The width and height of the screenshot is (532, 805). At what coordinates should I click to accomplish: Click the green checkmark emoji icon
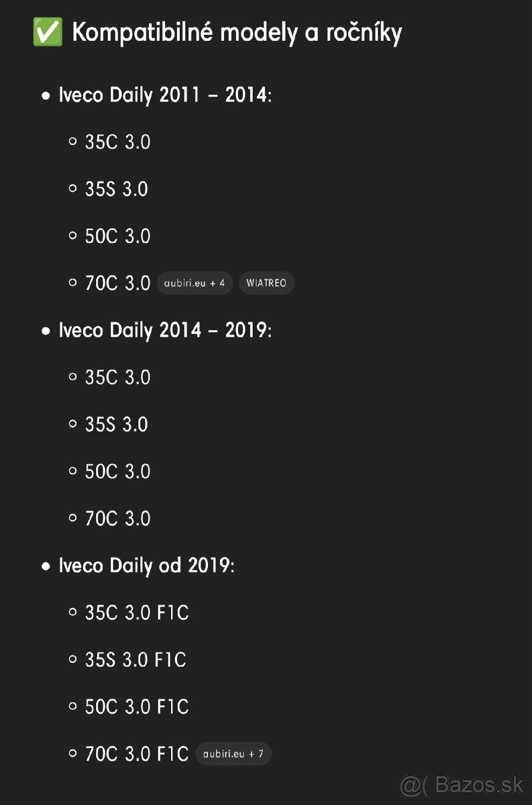coord(48,32)
